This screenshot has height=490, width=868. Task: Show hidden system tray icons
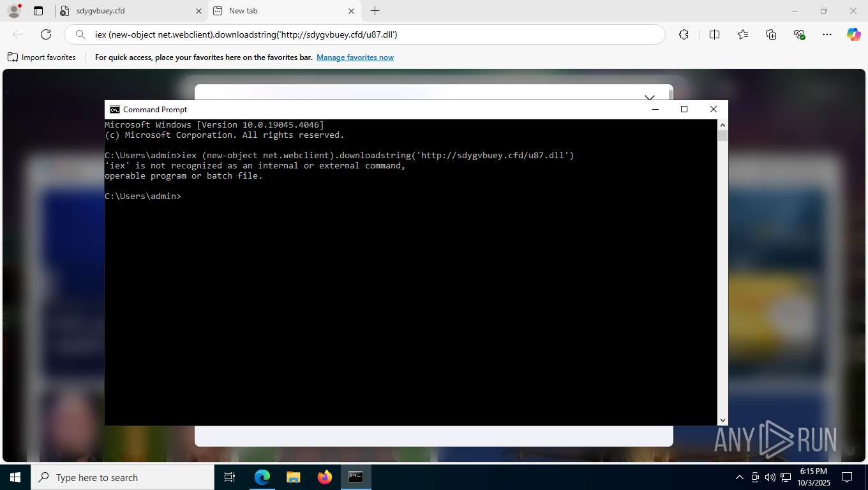click(740, 477)
